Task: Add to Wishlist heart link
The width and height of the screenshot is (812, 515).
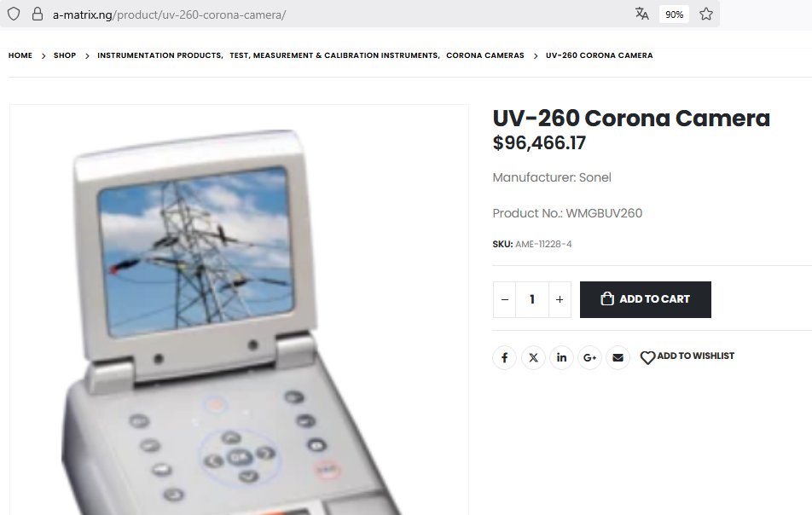Action: [687, 356]
